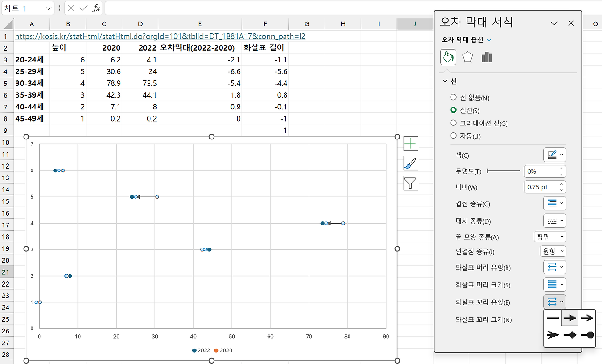
Task: Open the 겹선 종류 dropdown
Action: pos(554,203)
